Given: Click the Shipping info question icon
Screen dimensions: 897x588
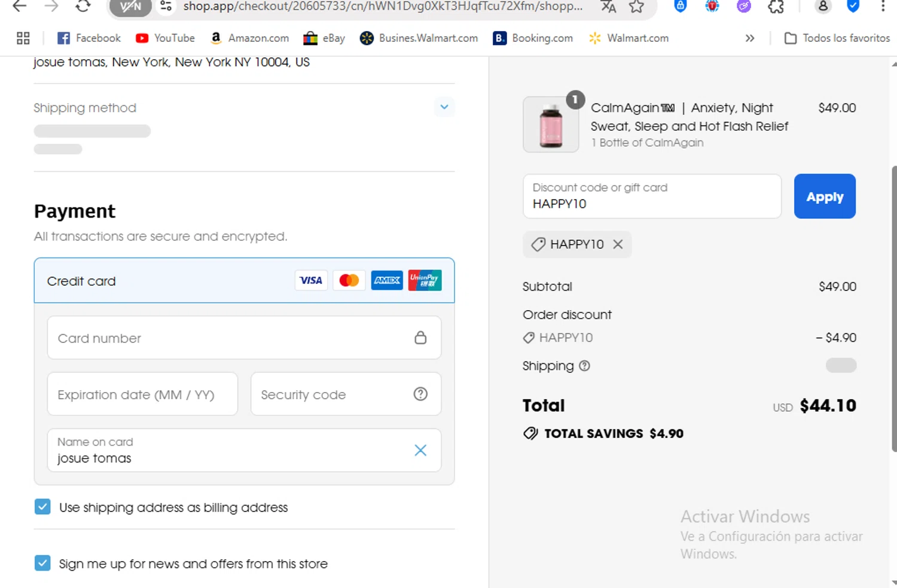Looking at the screenshot, I should 584,366.
